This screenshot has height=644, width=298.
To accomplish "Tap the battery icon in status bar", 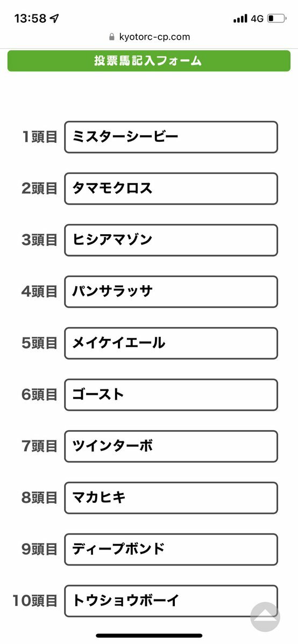I will (276, 18).
